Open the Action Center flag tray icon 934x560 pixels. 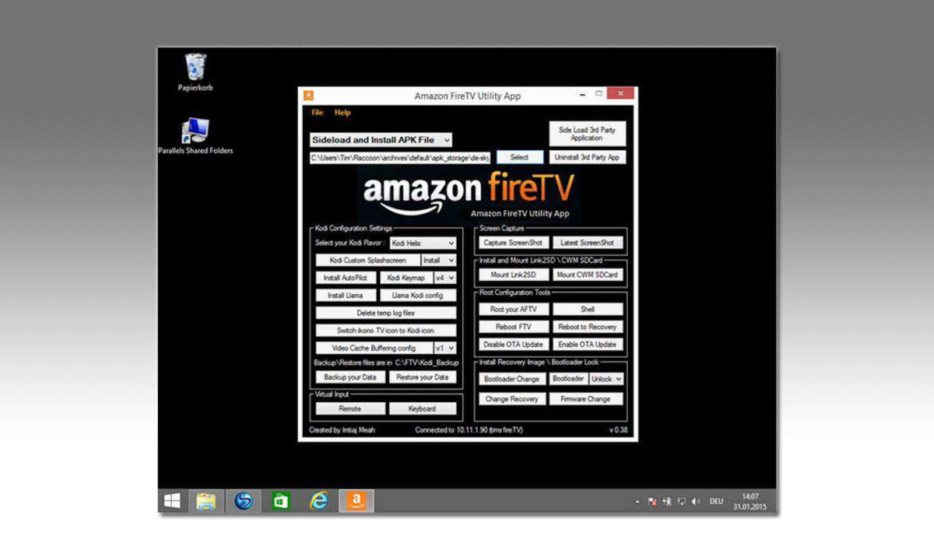coord(652,502)
